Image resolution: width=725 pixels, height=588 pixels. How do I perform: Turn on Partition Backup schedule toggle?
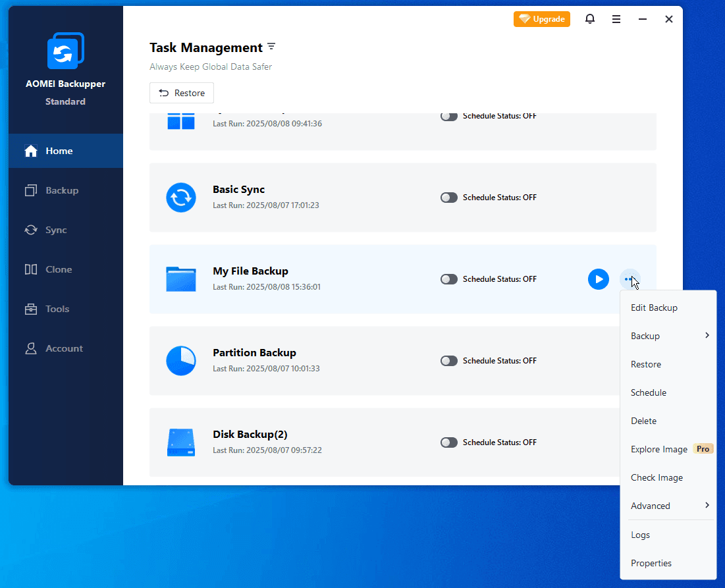(449, 361)
